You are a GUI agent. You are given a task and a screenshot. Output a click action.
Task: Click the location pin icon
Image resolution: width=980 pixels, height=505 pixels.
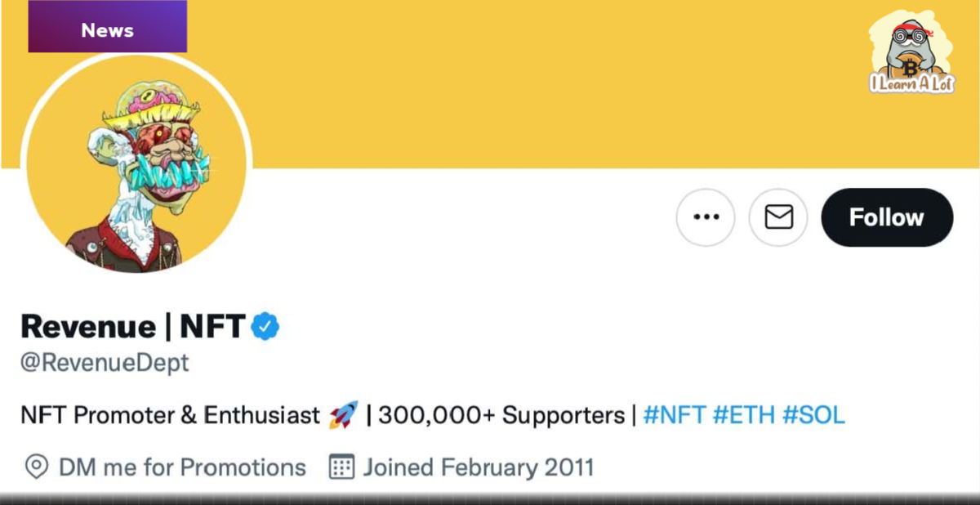[x=36, y=467]
